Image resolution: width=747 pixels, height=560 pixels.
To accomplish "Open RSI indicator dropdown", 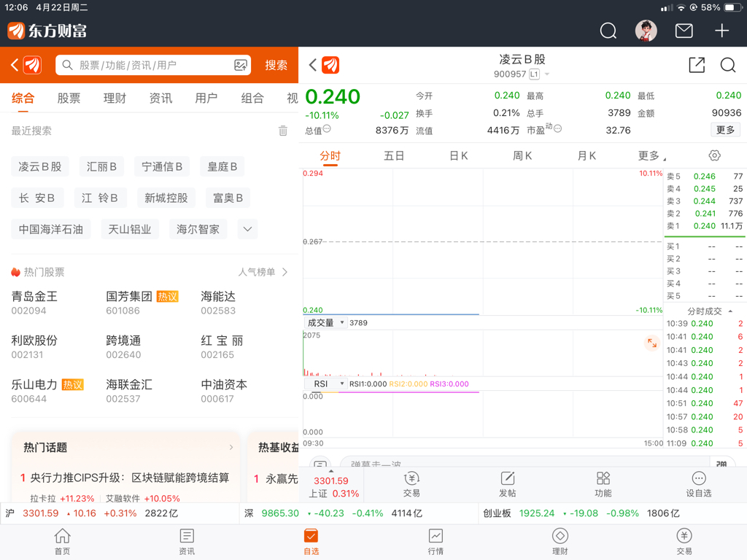I will (325, 384).
